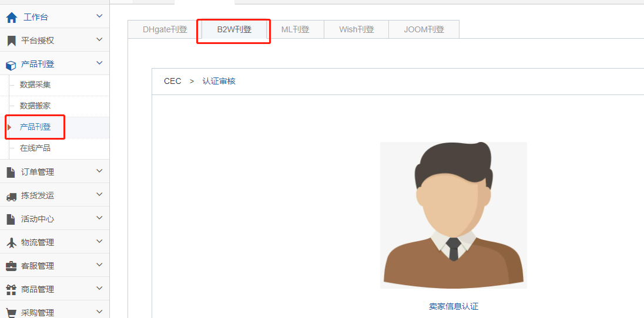Open the 订单管理 menu label
The height and width of the screenshot is (318, 644).
coord(38,172)
